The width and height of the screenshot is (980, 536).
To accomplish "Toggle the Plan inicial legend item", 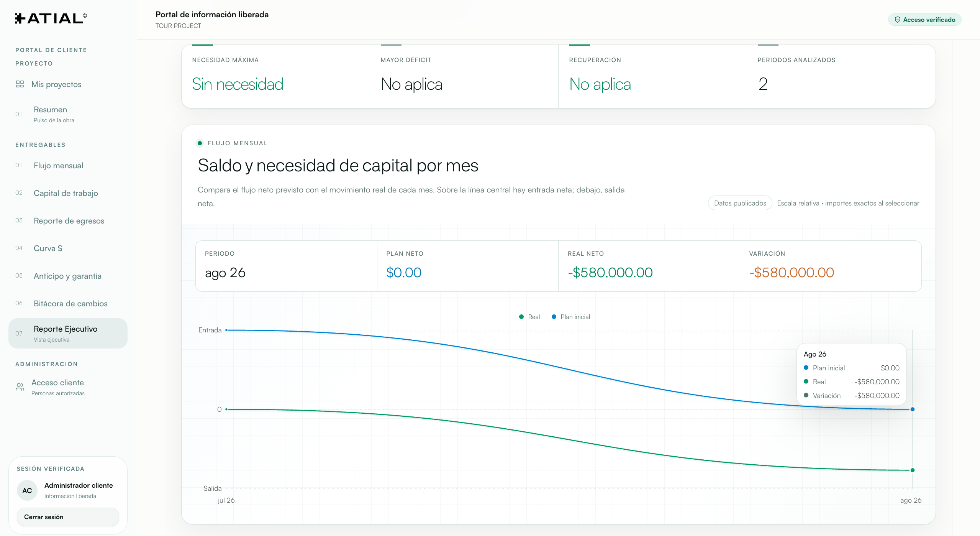I will click(571, 317).
